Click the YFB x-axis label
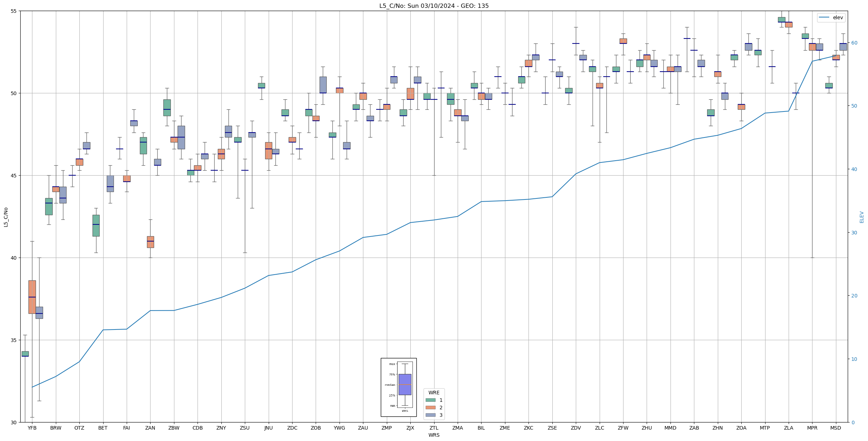 32,428
